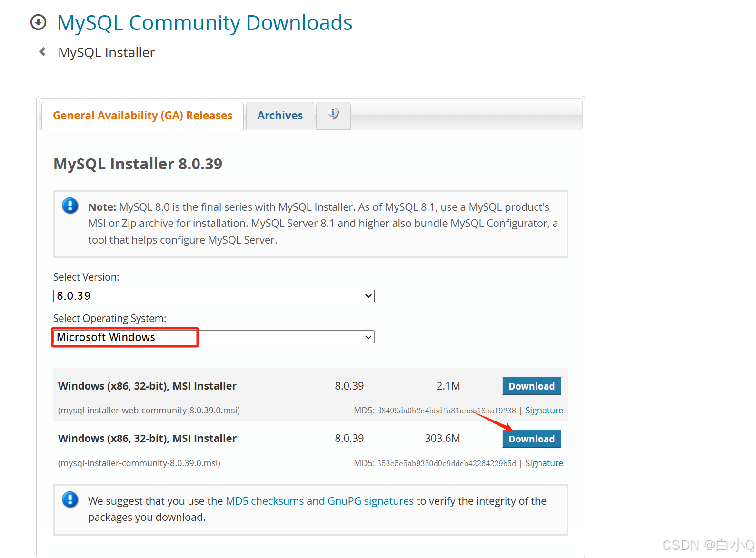This screenshot has width=756, height=558.
Task: Download the 303.6M full installer
Action: point(532,439)
